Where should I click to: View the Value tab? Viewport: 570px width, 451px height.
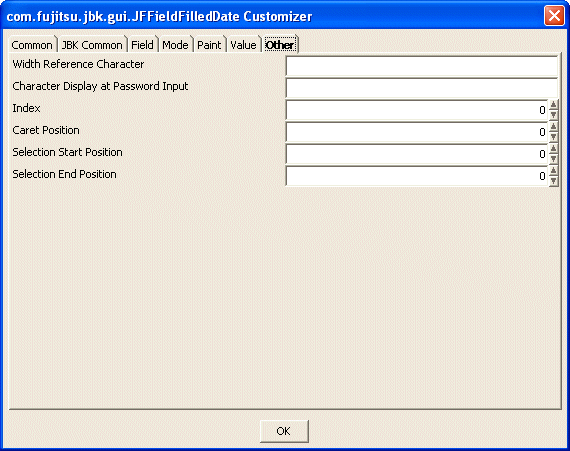click(x=243, y=45)
